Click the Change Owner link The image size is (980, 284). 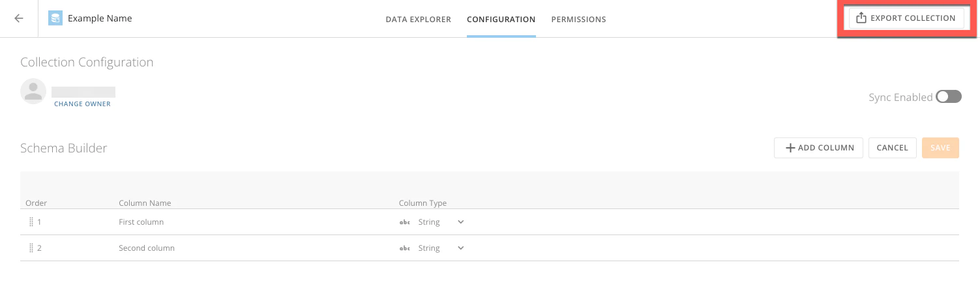click(x=82, y=104)
